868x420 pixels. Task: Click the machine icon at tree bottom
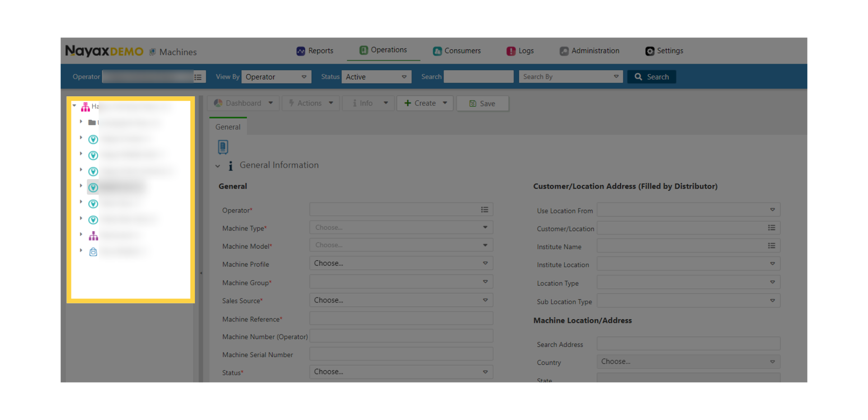click(x=93, y=252)
